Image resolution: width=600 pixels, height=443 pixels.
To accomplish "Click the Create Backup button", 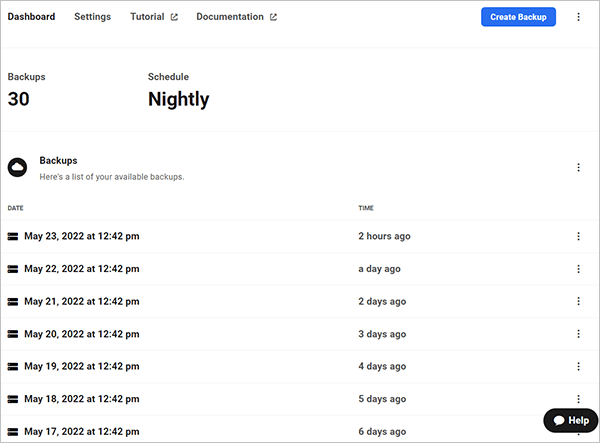I will coord(518,17).
